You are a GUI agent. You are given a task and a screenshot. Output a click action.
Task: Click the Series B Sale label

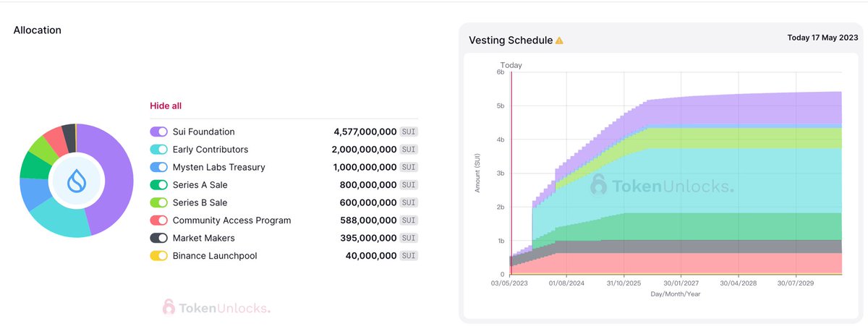coord(200,202)
